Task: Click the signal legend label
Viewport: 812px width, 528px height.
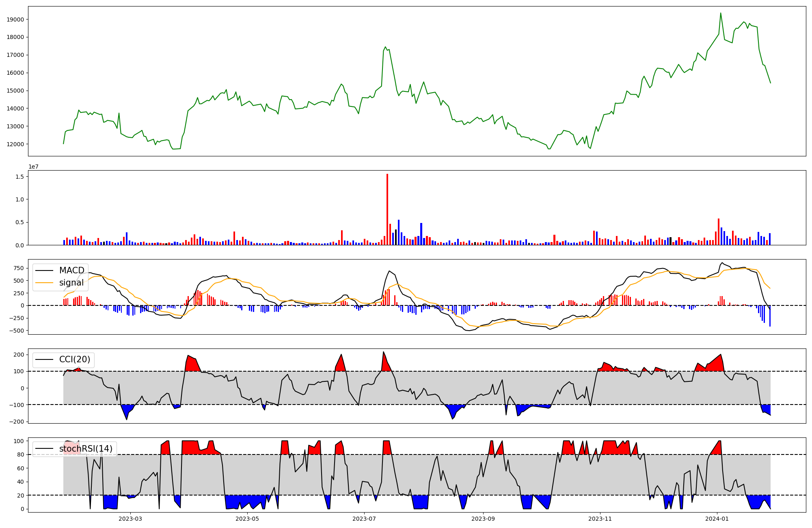Action: (x=71, y=283)
